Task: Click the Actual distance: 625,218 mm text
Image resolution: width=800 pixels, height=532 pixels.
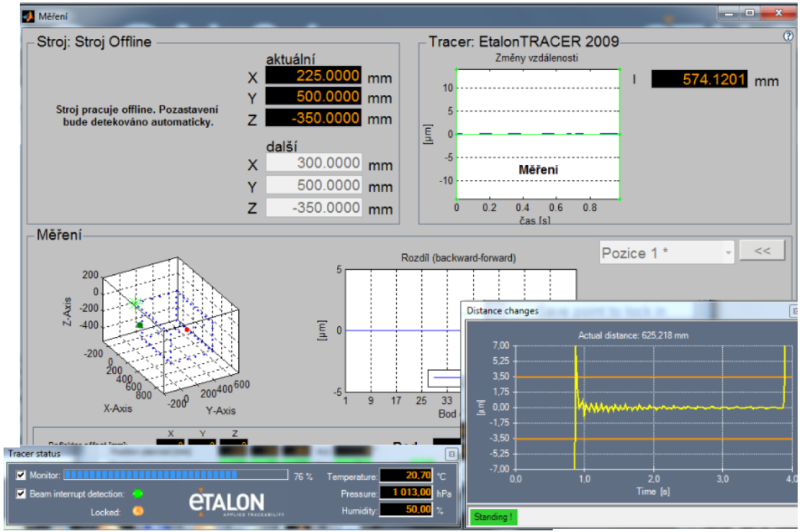Action: 633,335
